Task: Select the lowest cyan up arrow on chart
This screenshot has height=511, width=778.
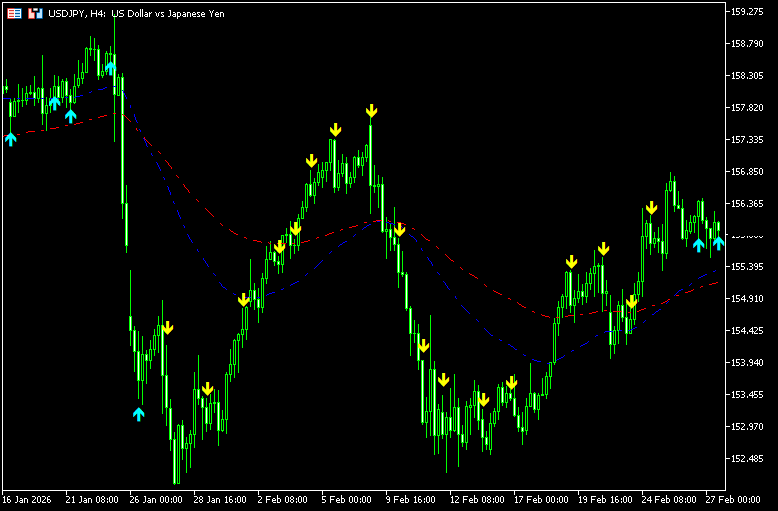Action: pos(139,413)
